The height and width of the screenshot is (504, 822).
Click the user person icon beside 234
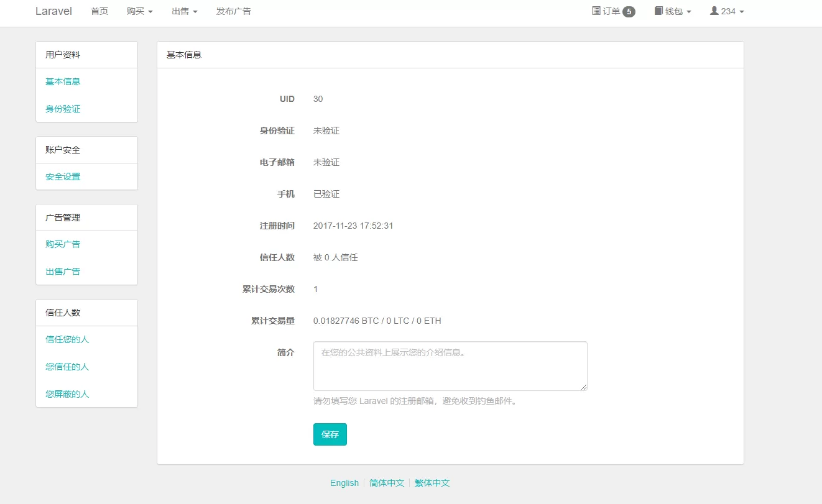coord(713,11)
